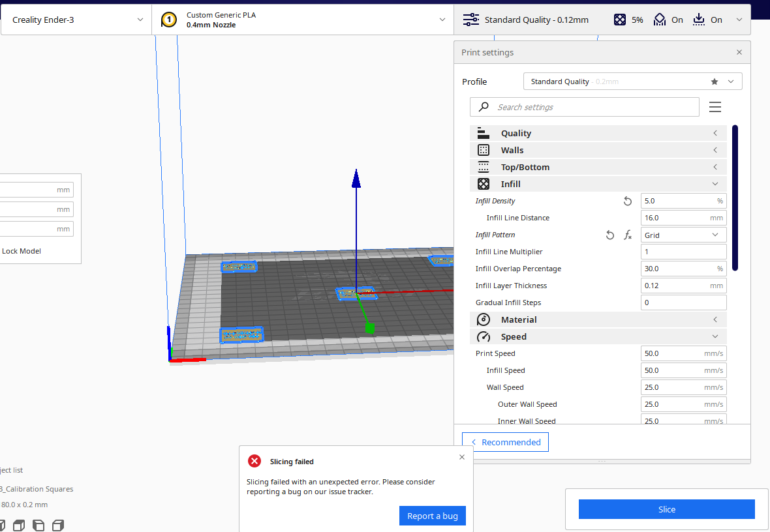Collapse the Speed settings category
The width and height of the screenshot is (770, 532).
pyautogui.click(x=598, y=336)
